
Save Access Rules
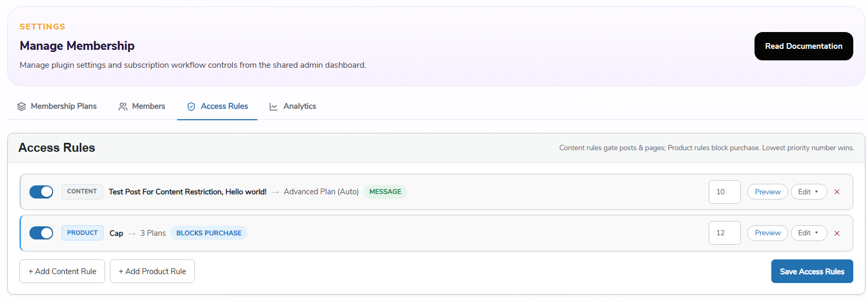(x=812, y=271)
